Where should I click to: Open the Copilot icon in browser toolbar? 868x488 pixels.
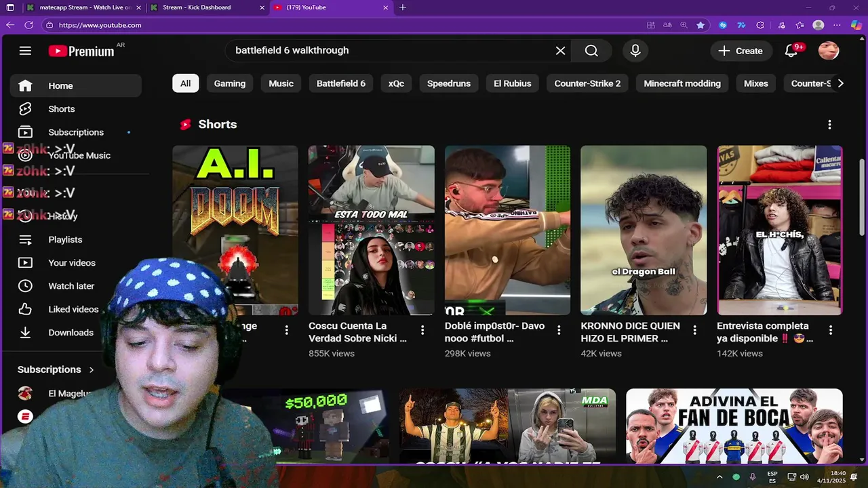856,25
